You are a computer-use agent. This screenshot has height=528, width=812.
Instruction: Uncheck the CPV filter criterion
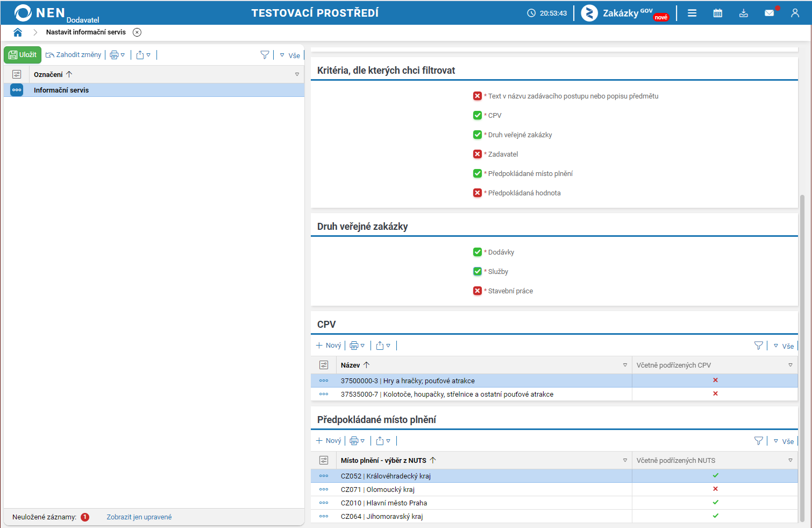point(478,115)
